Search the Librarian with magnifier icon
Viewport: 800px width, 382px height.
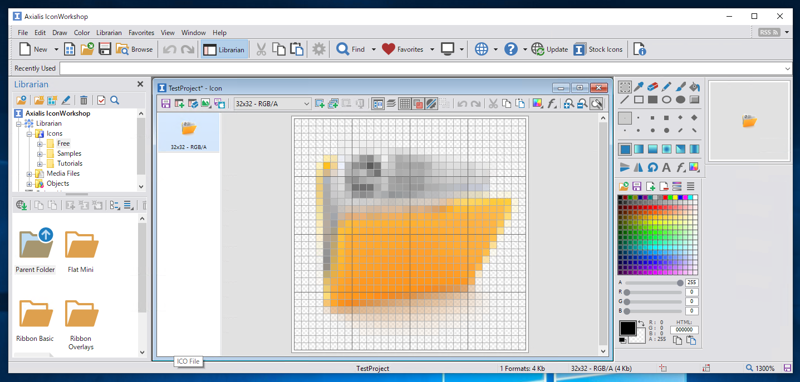pyautogui.click(x=115, y=100)
